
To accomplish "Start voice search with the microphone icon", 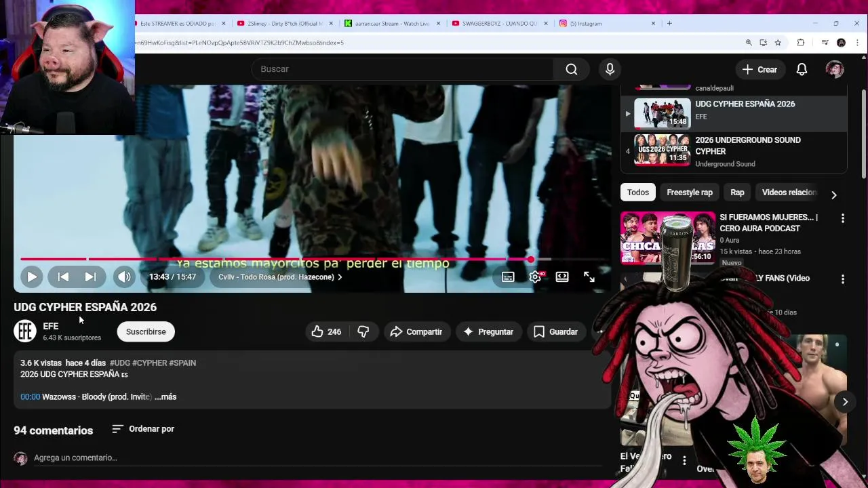I will pos(610,69).
